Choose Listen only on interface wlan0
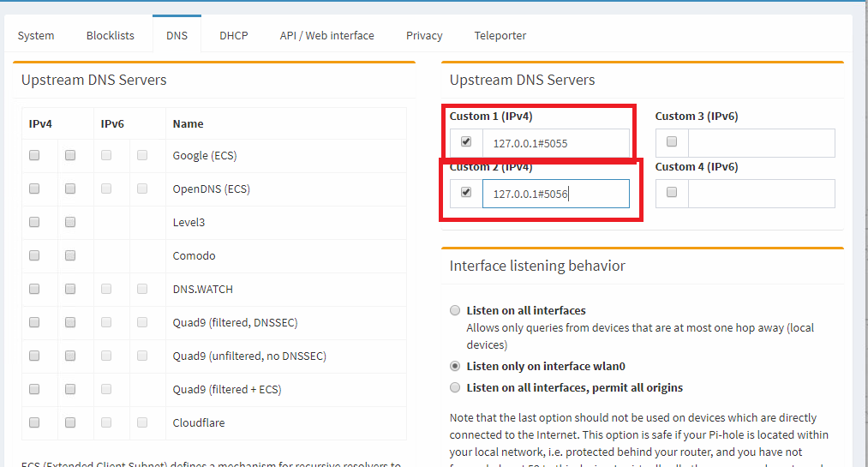This screenshot has width=868, height=467. coord(455,366)
